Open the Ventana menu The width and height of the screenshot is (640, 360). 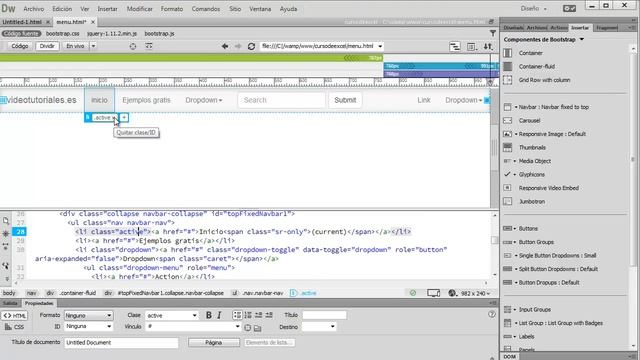260,9
